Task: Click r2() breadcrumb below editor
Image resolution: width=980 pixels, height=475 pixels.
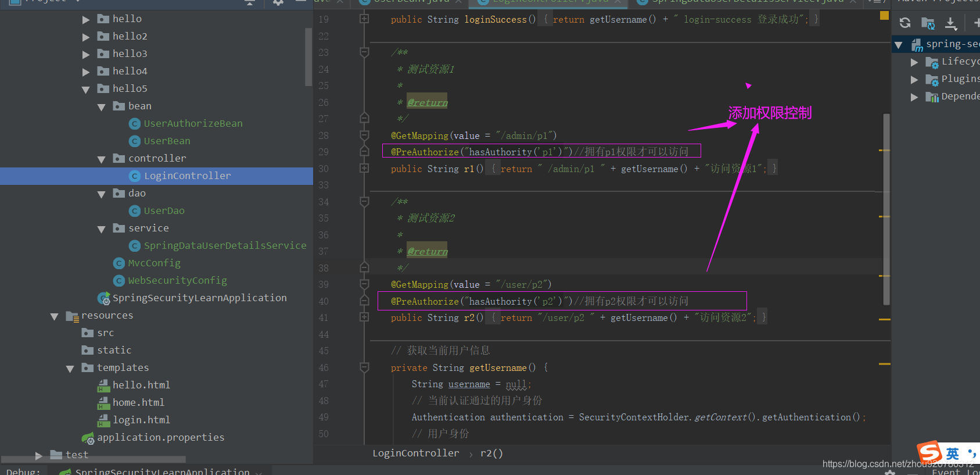Action: (x=491, y=453)
